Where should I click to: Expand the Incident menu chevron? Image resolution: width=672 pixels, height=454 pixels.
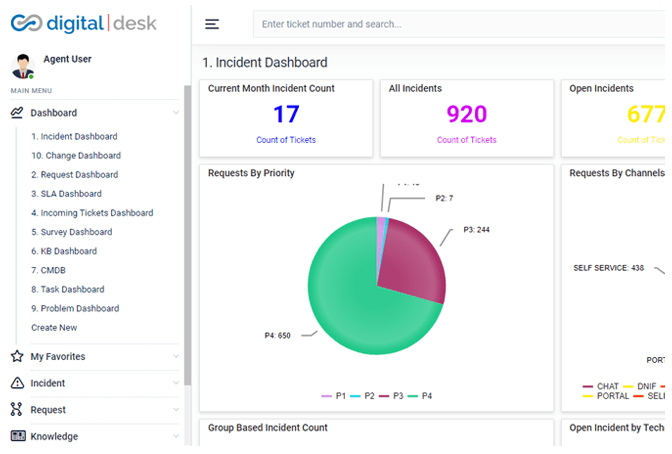click(x=176, y=383)
